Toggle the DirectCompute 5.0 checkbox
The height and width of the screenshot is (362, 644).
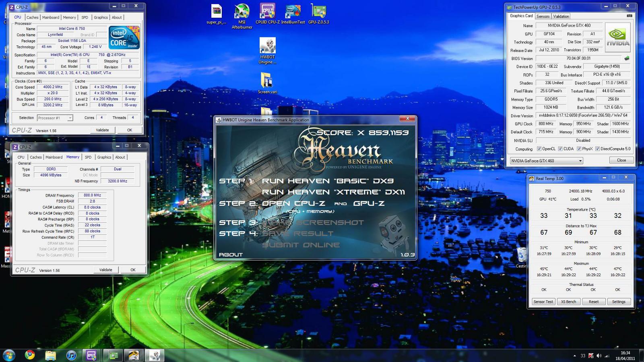click(597, 149)
